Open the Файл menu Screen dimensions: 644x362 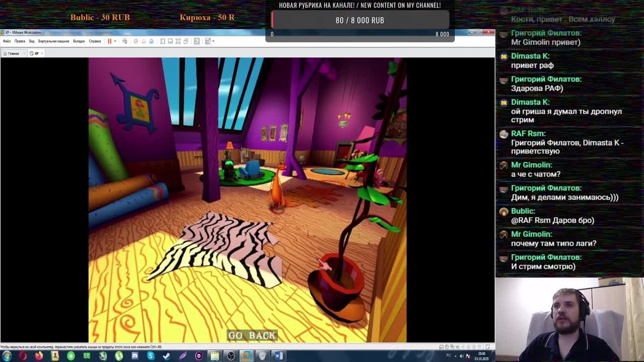pos(7,41)
